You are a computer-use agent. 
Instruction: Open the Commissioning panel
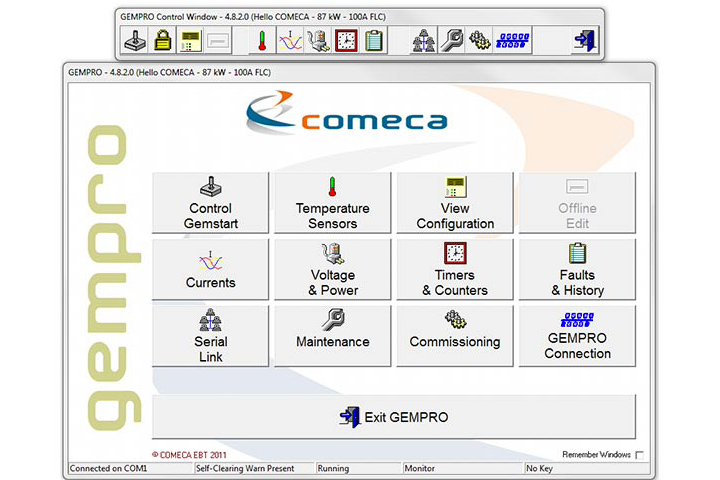point(455,336)
